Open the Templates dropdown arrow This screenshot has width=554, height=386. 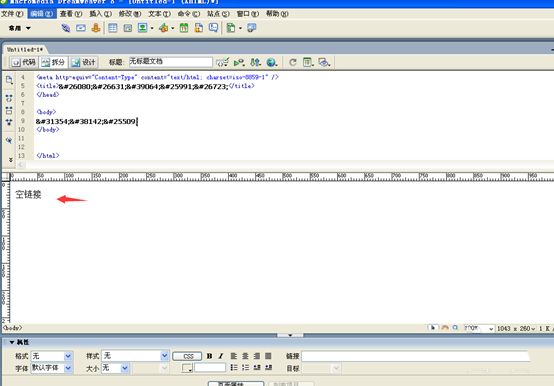pos(240,28)
